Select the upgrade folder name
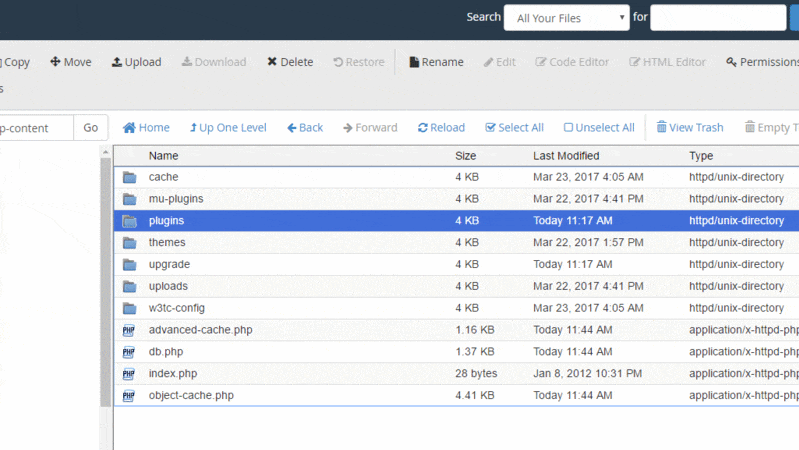Viewport: 799px width, 450px height. coord(169,264)
